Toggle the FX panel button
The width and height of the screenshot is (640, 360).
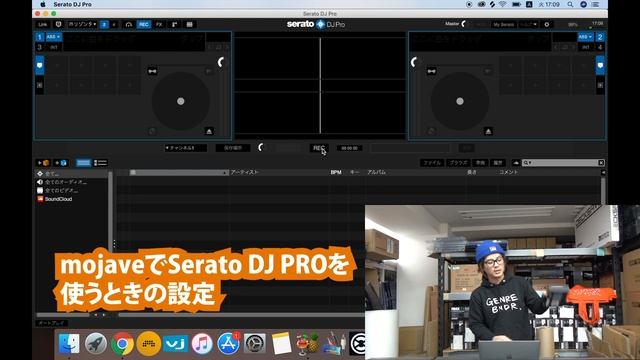(x=159, y=24)
